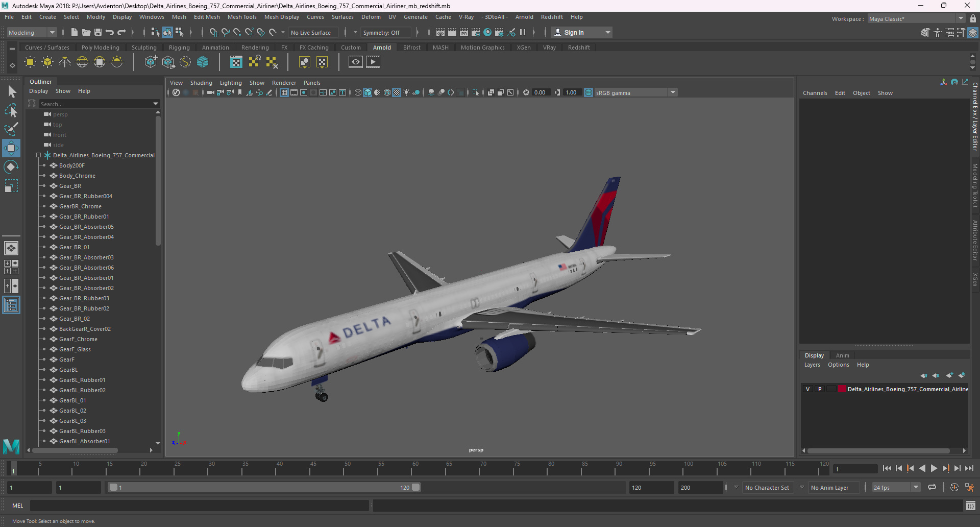Select the arrow Select tool
The image size is (980, 527).
pyautogui.click(x=11, y=92)
